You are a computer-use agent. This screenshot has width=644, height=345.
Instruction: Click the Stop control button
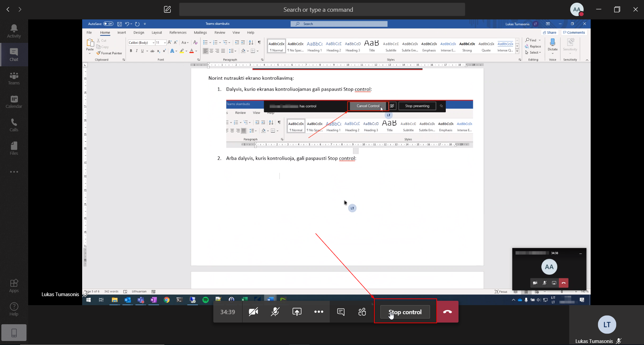tap(405, 312)
